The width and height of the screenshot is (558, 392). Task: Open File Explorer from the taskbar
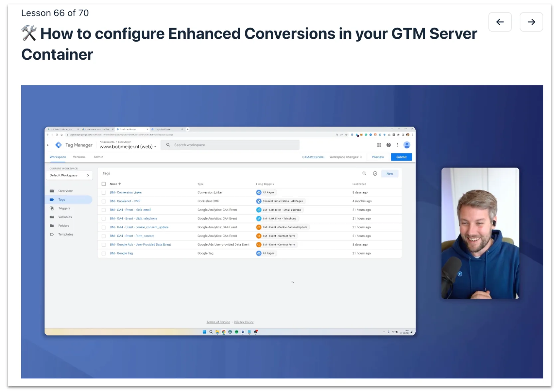click(x=217, y=332)
